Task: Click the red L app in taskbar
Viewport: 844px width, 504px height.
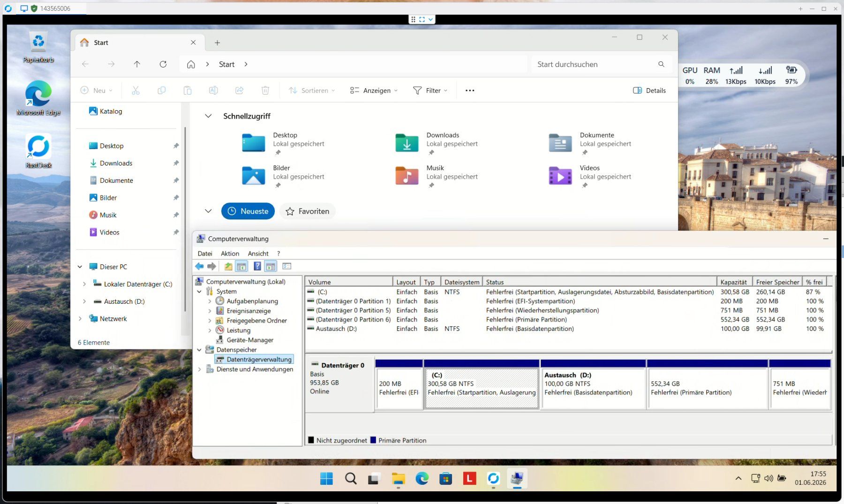Action: click(469, 479)
